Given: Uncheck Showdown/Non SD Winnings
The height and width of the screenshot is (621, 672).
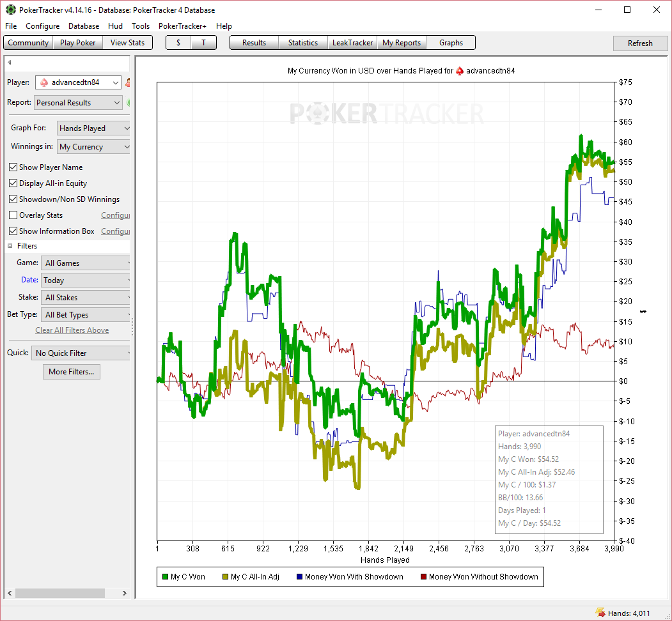Looking at the screenshot, I should [13, 199].
